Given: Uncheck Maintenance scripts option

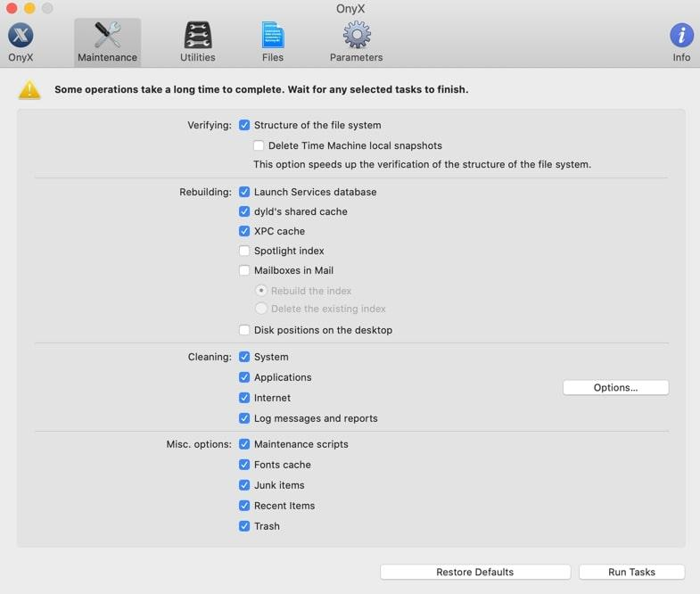Looking at the screenshot, I should tap(244, 444).
